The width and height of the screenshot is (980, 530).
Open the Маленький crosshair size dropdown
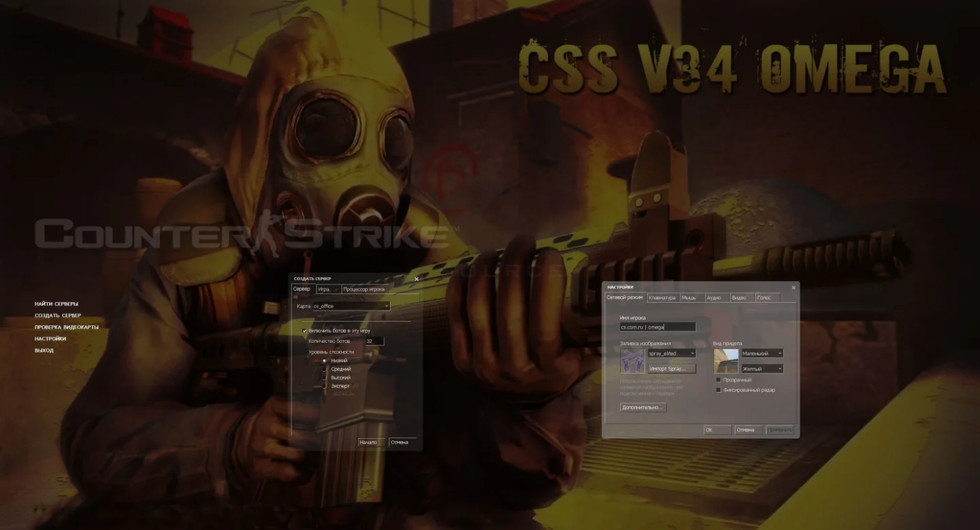tap(762, 354)
